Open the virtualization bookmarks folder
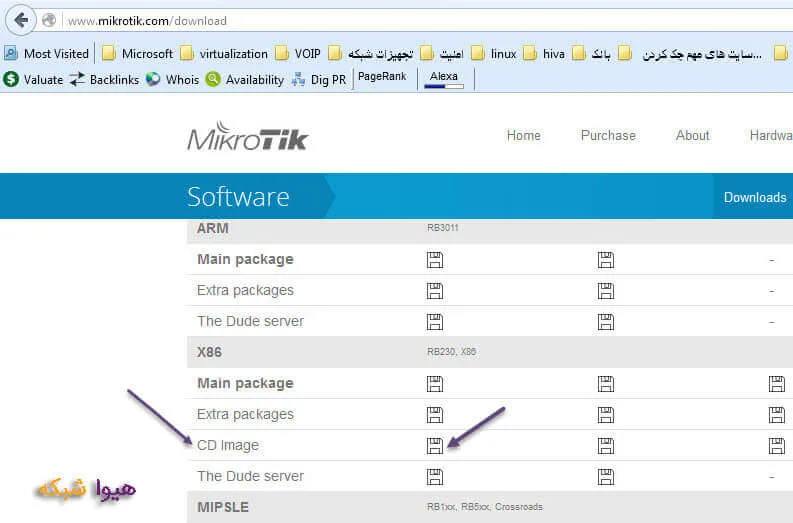 pos(224,54)
